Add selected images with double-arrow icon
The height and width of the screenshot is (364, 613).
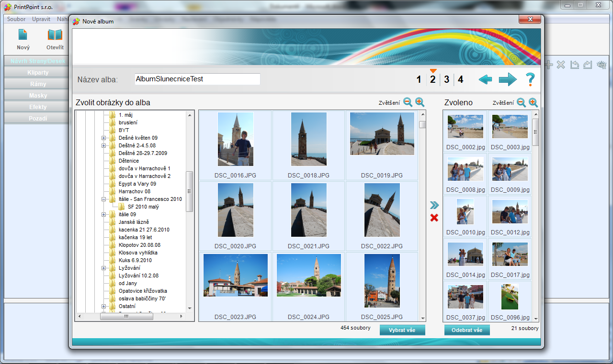(434, 205)
